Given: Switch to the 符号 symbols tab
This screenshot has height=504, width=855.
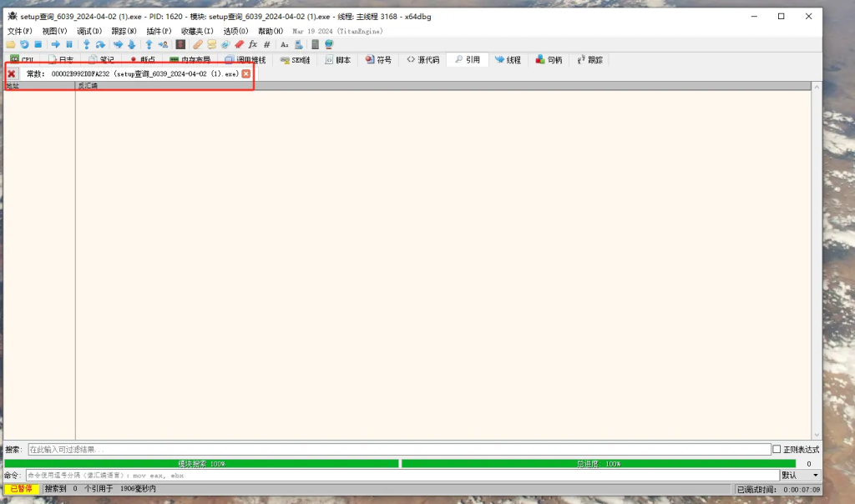Looking at the screenshot, I should [x=378, y=60].
